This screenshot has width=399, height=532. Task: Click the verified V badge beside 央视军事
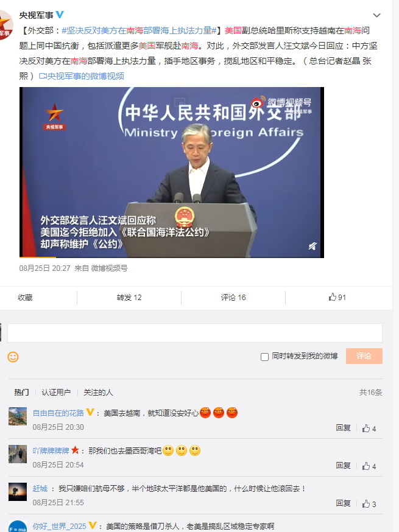point(60,15)
